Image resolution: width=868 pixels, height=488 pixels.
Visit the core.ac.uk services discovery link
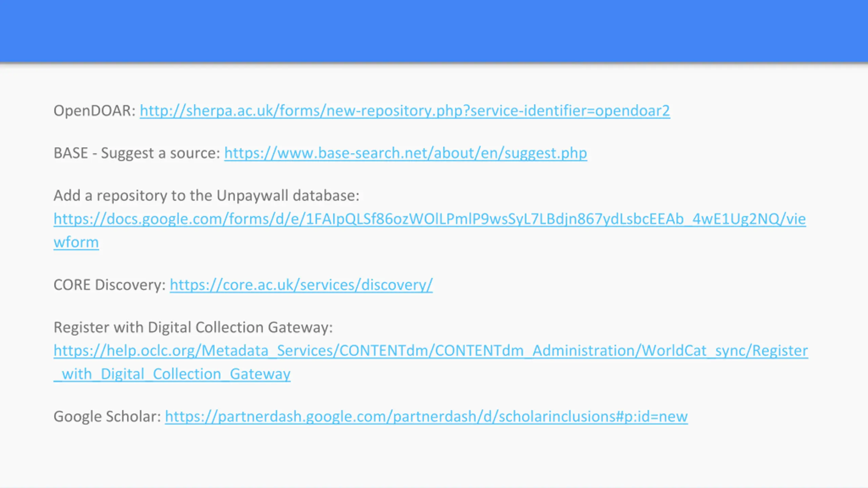click(x=301, y=285)
